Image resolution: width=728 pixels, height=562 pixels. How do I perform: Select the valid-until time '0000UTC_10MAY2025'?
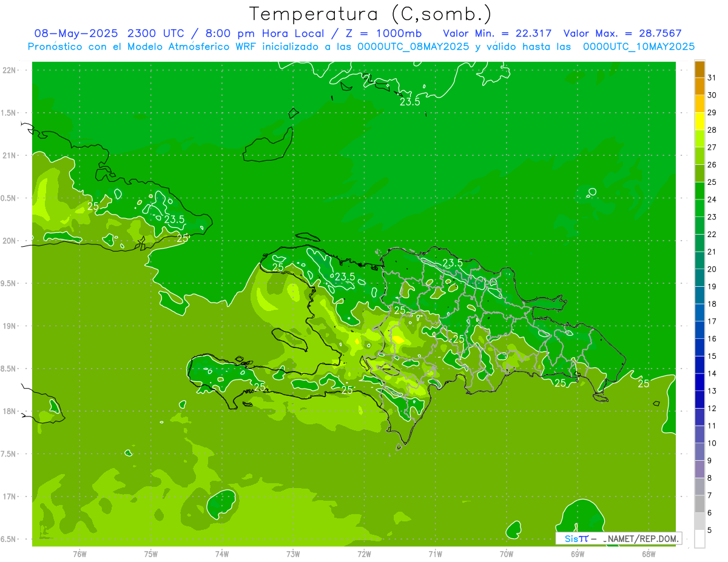[x=639, y=46]
